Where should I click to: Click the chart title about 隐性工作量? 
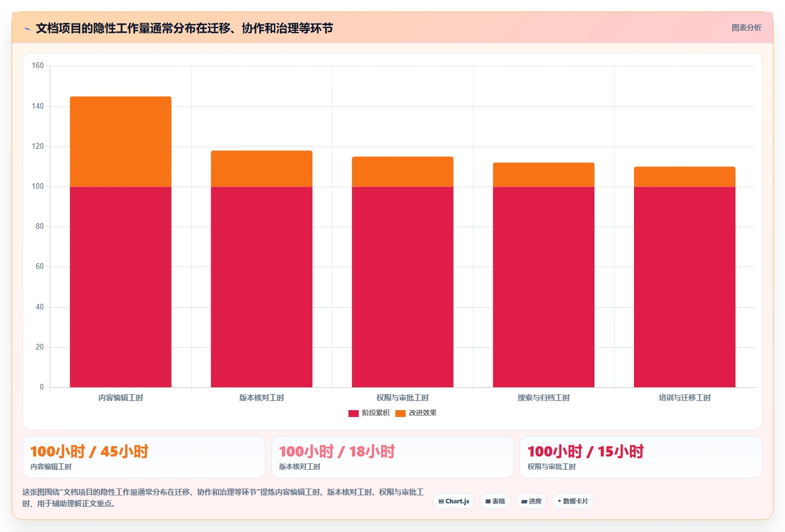pyautogui.click(x=184, y=28)
